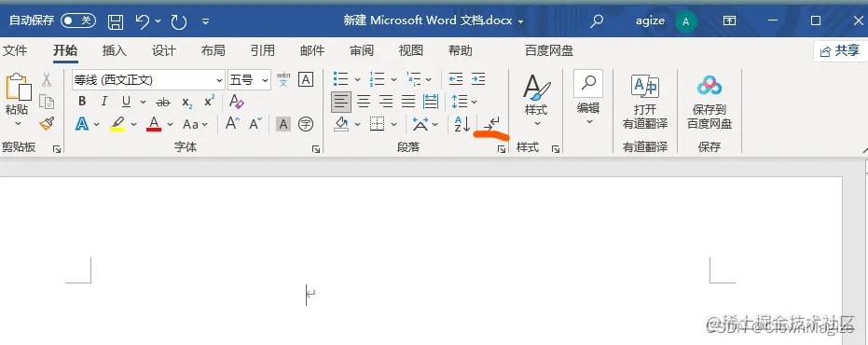The image size is (868, 345).
Task: Toggle superscript formatting
Action: (209, 101)
